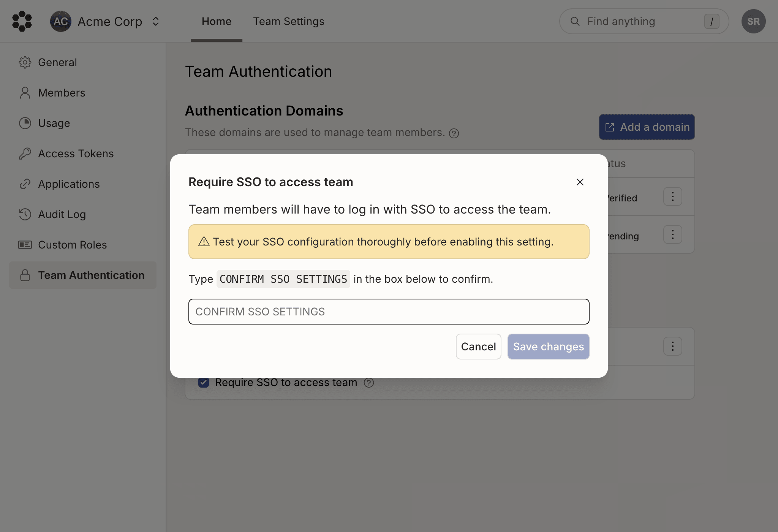778x532 pixels.
Task: Click the AC team avatar
Action: click(x=61, y=21)
